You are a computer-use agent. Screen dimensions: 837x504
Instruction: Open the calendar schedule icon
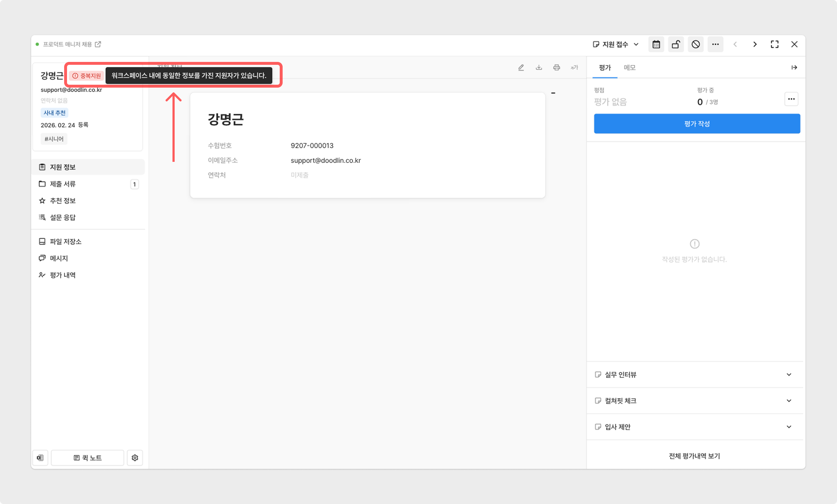coord(656,45)
